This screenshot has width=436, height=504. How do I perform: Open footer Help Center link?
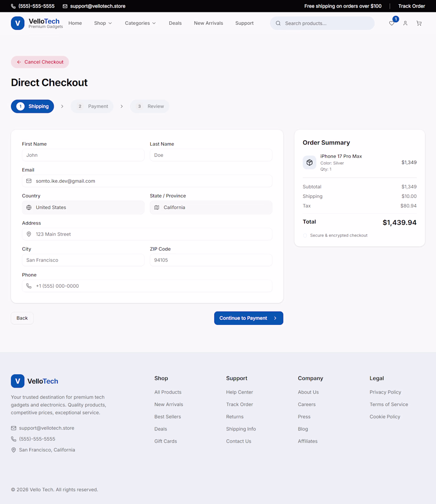[x=240, y=392]
